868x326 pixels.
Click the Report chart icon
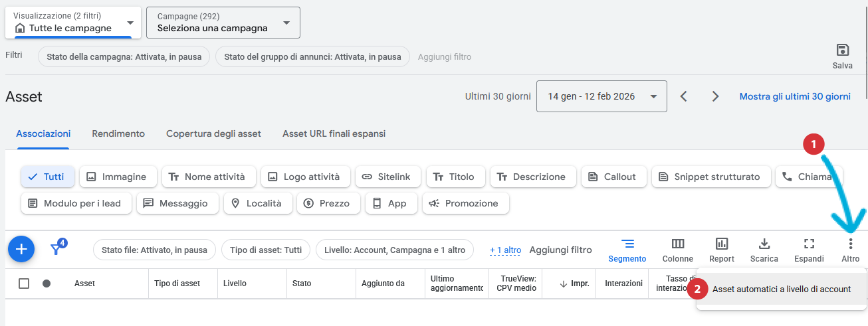pyautogui.click(x=721, y=244)
